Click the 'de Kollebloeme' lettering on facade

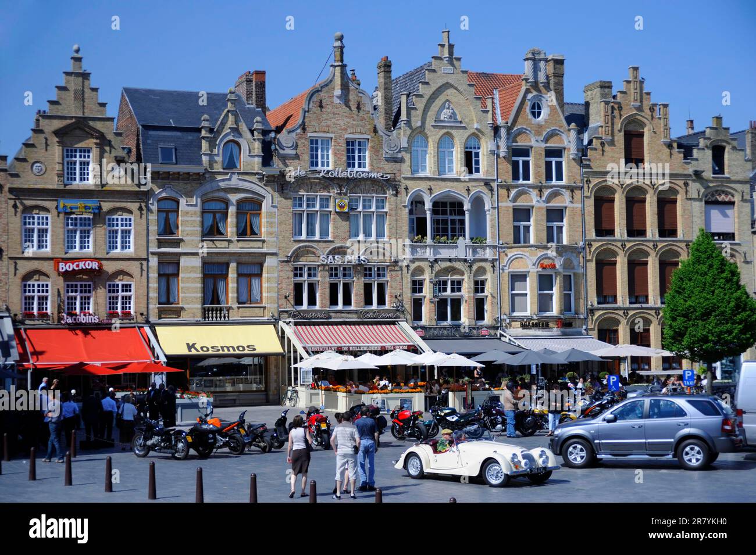pyautogui.click(x=338, y=174)
